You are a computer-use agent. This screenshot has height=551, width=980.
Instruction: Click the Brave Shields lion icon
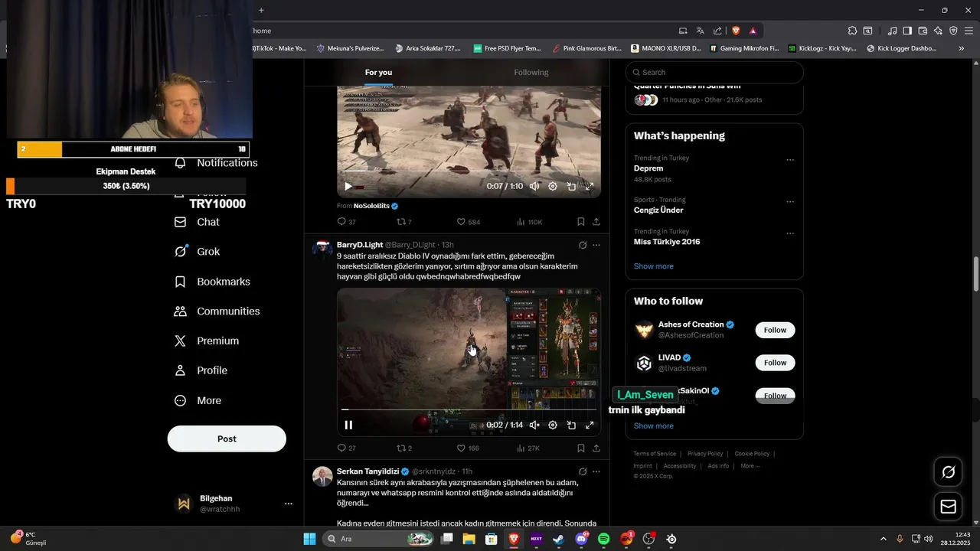click(x=736, y=31)
